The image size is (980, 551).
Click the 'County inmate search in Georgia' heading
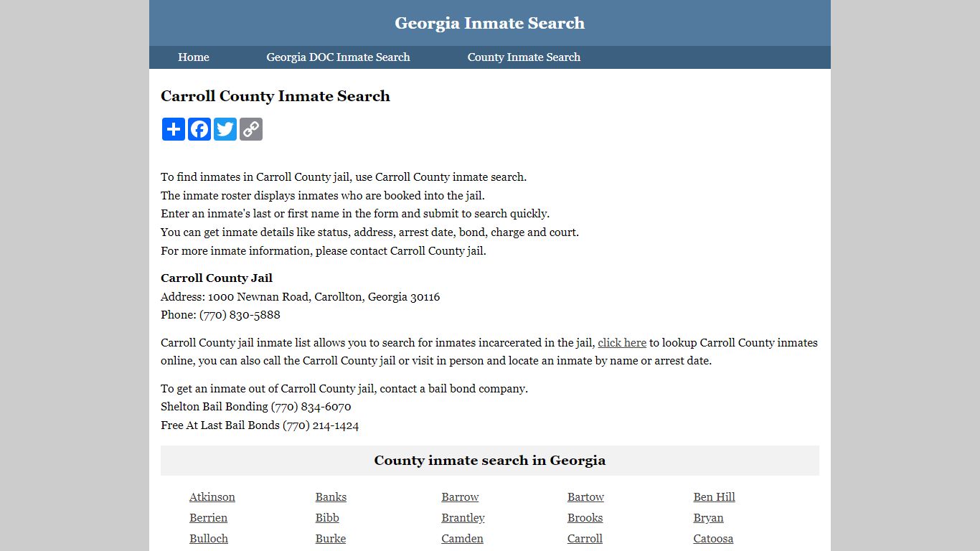coord(490,461)
